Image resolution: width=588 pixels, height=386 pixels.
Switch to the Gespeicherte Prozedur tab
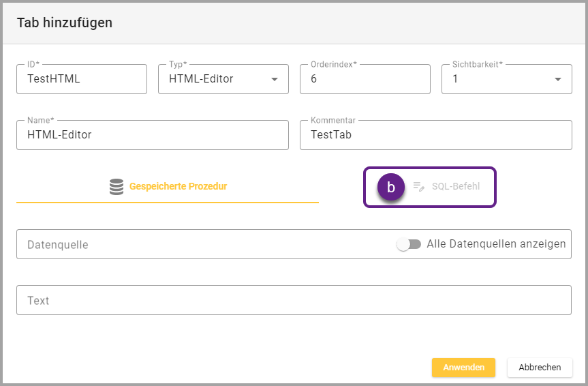pyautogui.click(x=168, y=186)
